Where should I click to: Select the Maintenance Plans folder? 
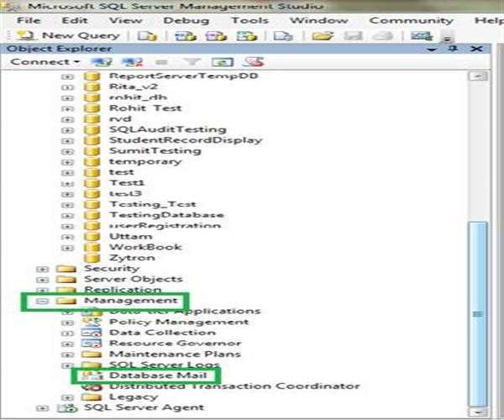(x=152, y=354)
